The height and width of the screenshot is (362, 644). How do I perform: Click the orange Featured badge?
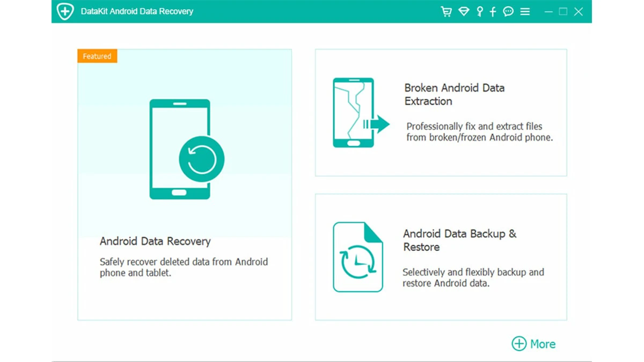[x=97, y=56]
